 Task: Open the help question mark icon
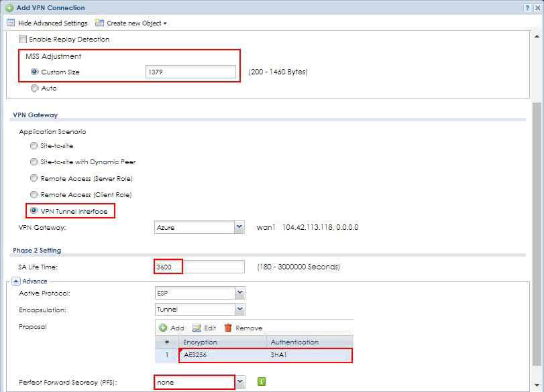(527, 7)
